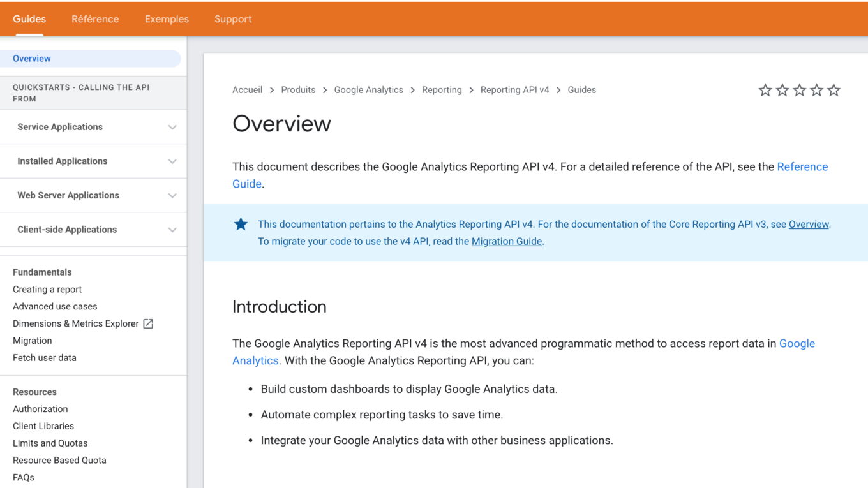This screenshot has height=488, width=868.
Task: Go to Google Analytics breadcrumb
Action: tap(369, 90)
